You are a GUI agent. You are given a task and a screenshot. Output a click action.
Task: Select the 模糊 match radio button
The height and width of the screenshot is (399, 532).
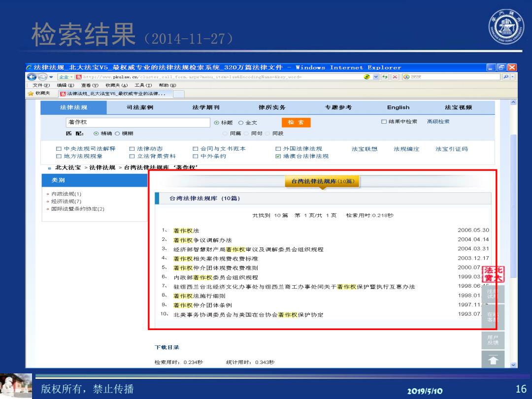(117, 133)
